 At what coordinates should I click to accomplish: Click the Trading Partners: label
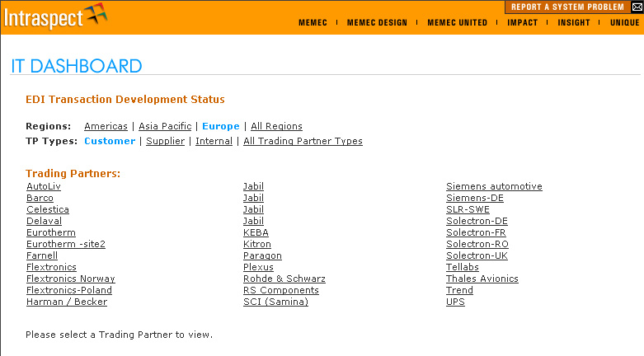[73, 173]
